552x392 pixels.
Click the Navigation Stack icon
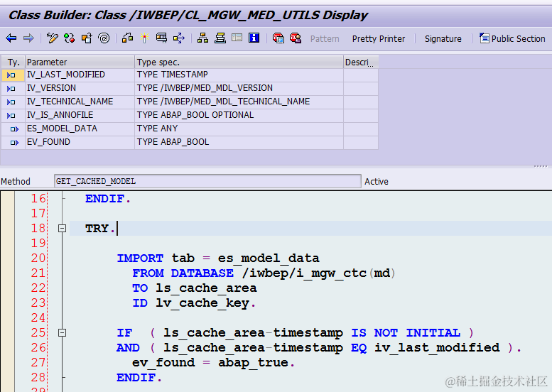[x=220, y=38]
